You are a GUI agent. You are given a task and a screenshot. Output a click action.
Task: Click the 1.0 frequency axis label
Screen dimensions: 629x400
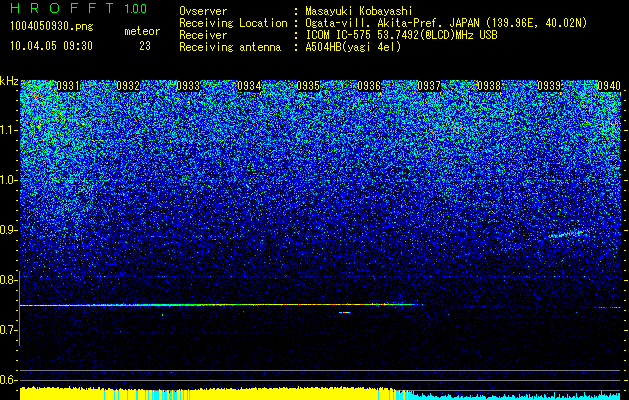coord(8,180)
